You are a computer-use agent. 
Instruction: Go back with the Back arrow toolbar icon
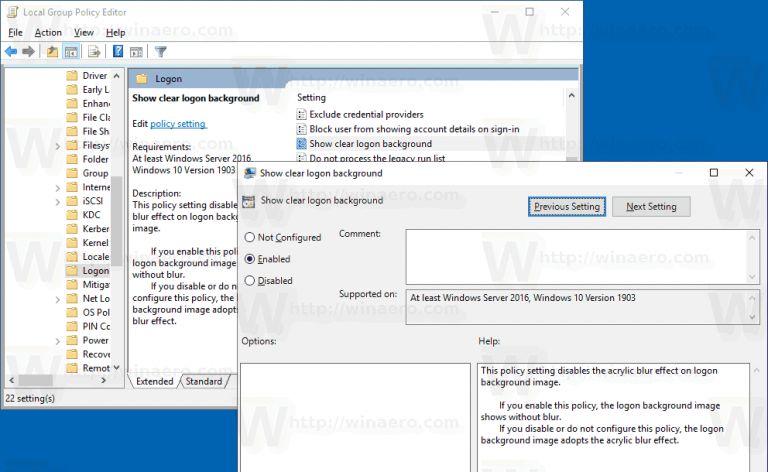(11, 51)
